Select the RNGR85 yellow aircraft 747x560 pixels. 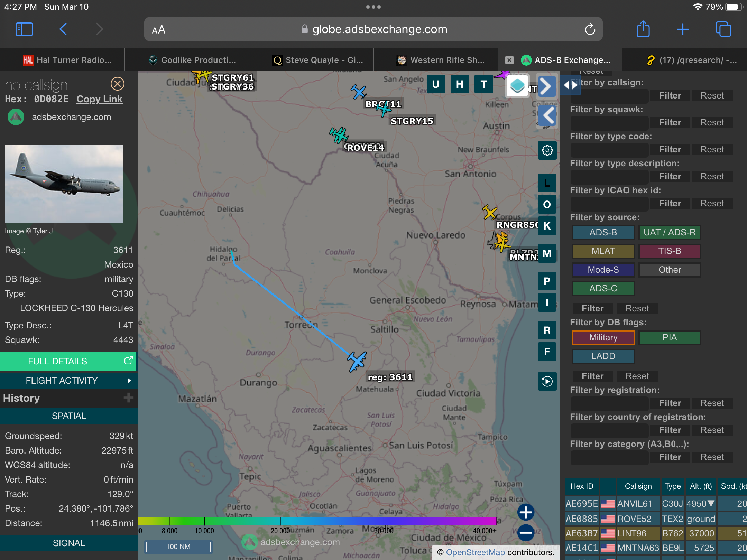490,212
